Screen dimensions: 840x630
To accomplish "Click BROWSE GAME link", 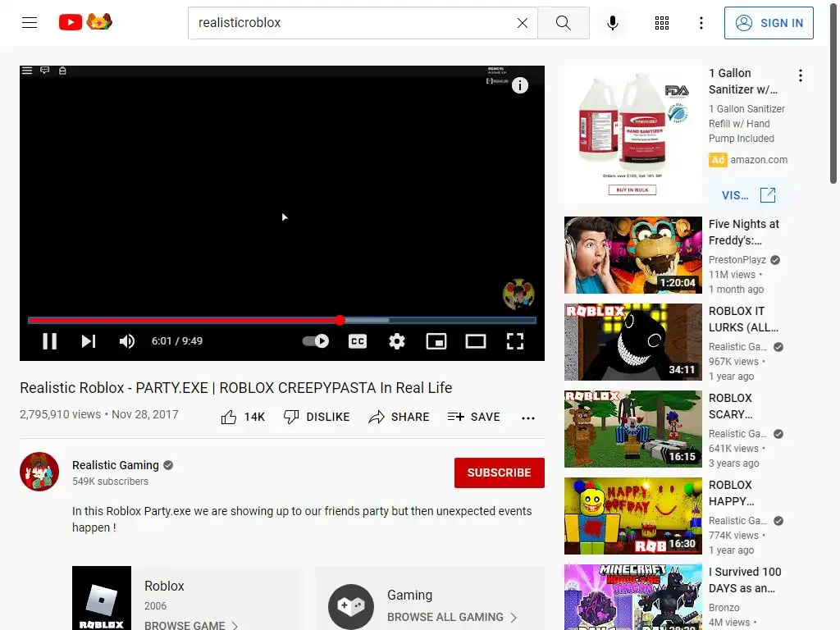I will point(190,625).
